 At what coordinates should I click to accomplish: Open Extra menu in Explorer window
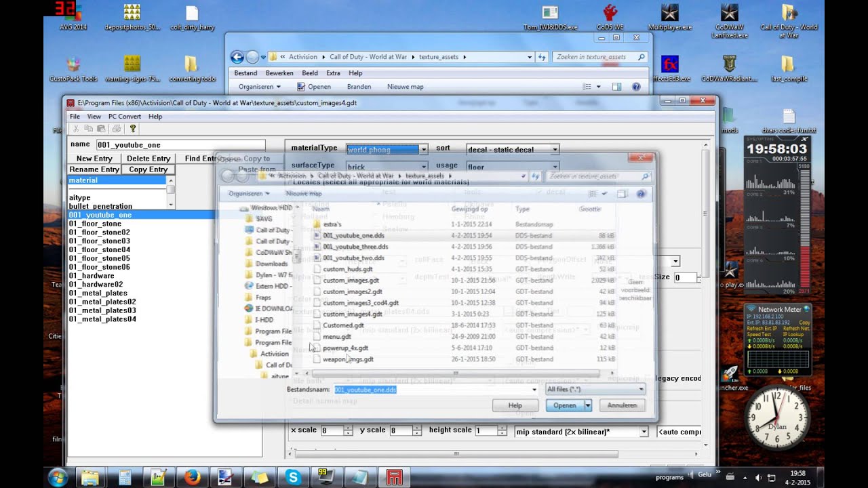[x=333, y=73]
